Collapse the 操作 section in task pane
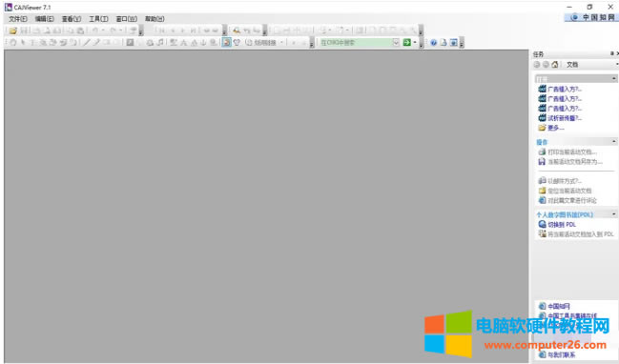The height and width of the screenshot is (364, 619). tap(614, 142)
